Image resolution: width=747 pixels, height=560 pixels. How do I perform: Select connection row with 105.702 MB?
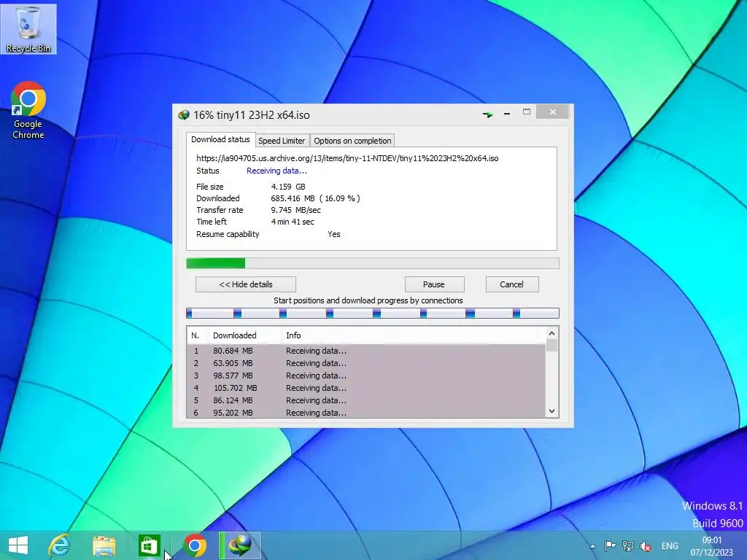click(366, 388)
